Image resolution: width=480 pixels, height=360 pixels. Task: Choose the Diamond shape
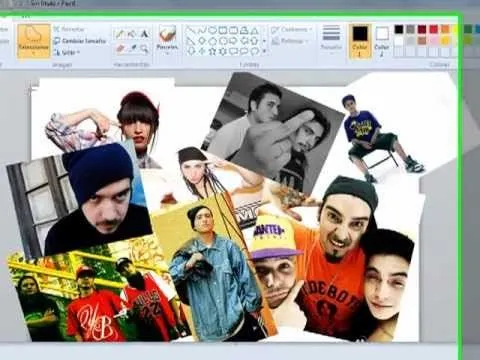201,41
